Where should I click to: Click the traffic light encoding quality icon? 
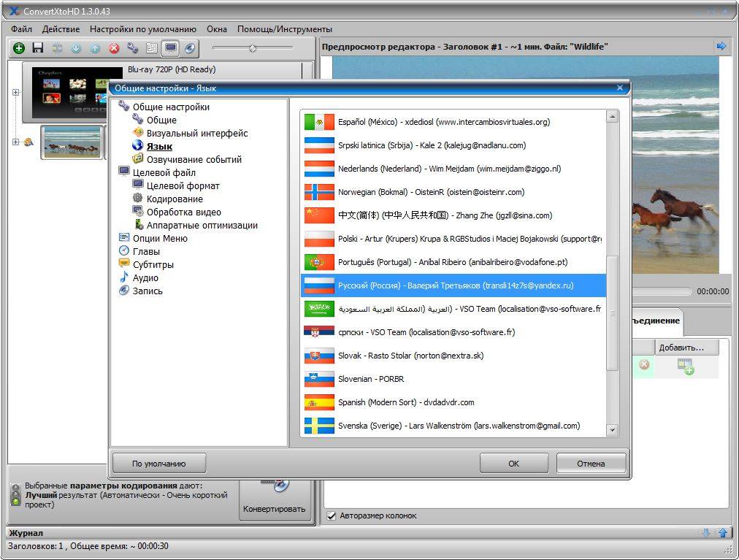pos(15,494)
